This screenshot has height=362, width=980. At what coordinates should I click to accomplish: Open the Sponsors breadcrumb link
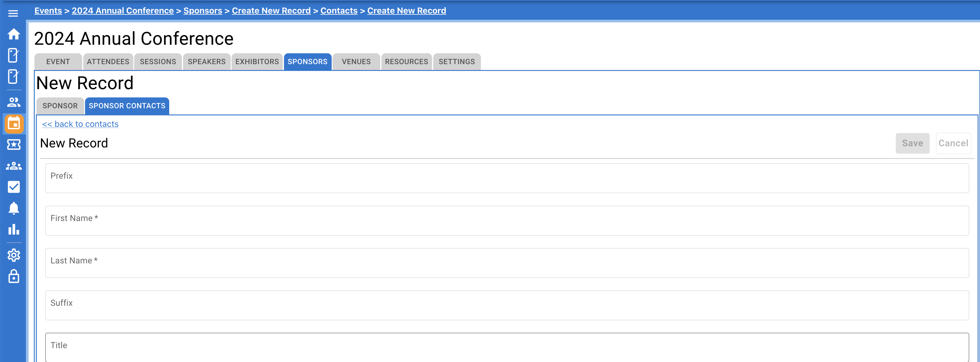click(x=203, y=10)
